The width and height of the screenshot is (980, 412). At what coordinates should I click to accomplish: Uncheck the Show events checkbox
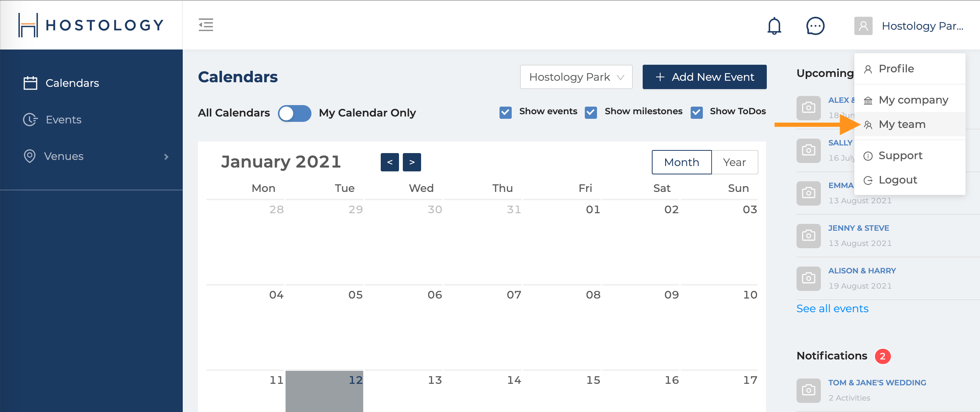pos(505,112)
